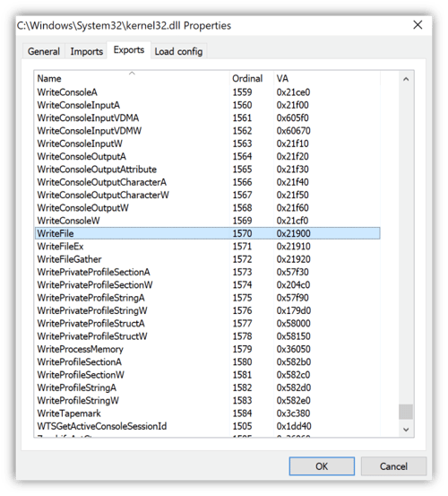Screen dimensions: 448x496
Task: Select the WriteProcessMemory row
Action: tap(207, 349)
